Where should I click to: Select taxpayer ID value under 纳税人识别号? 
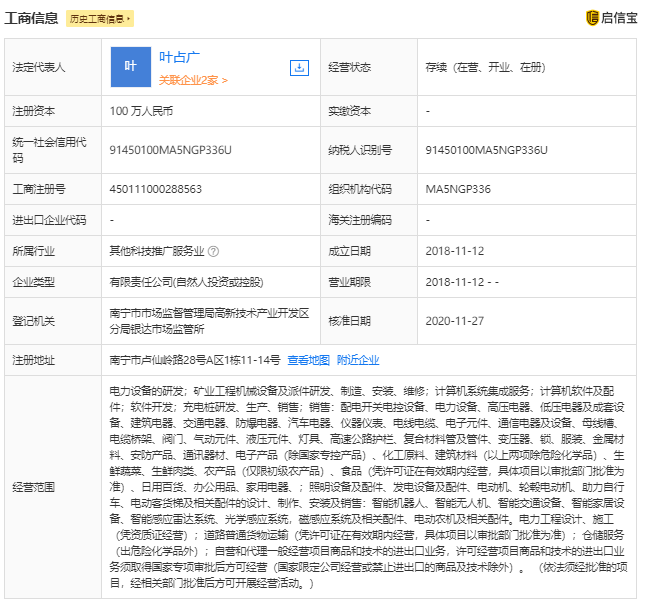point(486,150)
